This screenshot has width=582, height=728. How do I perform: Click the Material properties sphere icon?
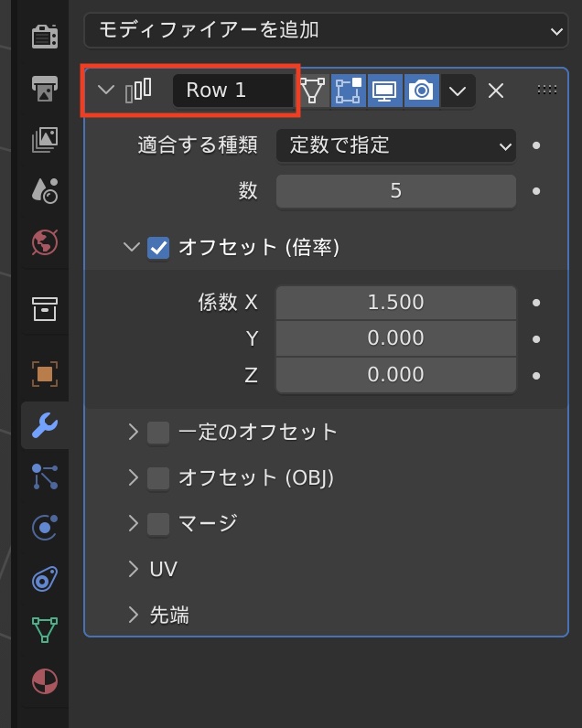click(x=44, y=681)
